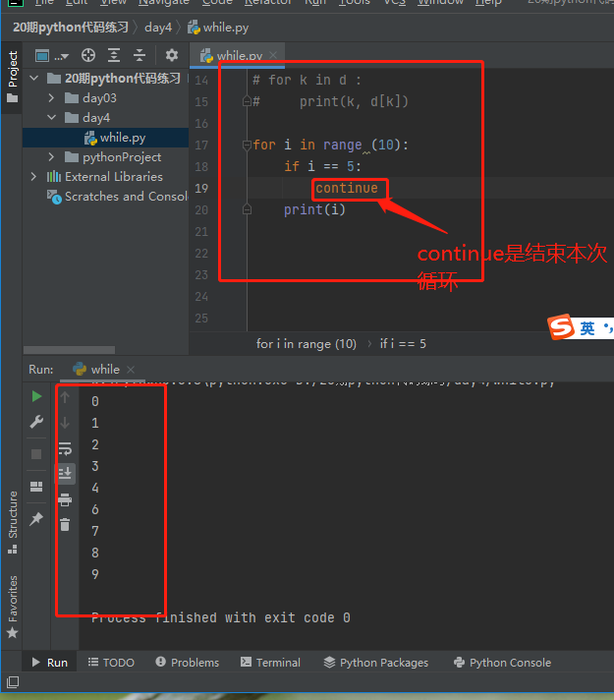Screen dimensions: 614x700
Task: Click line number 19 in the gutter
Action: (201, 189)
